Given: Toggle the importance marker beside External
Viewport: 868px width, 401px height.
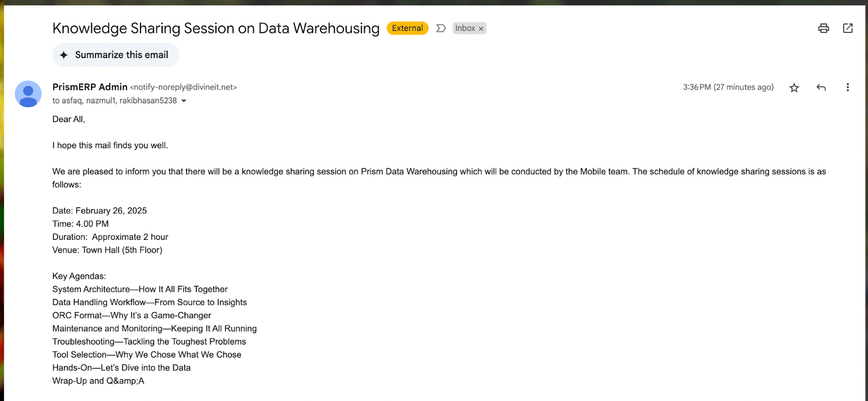Looking at the screenshot, I should pyautogui.click(x=441, y=28).
